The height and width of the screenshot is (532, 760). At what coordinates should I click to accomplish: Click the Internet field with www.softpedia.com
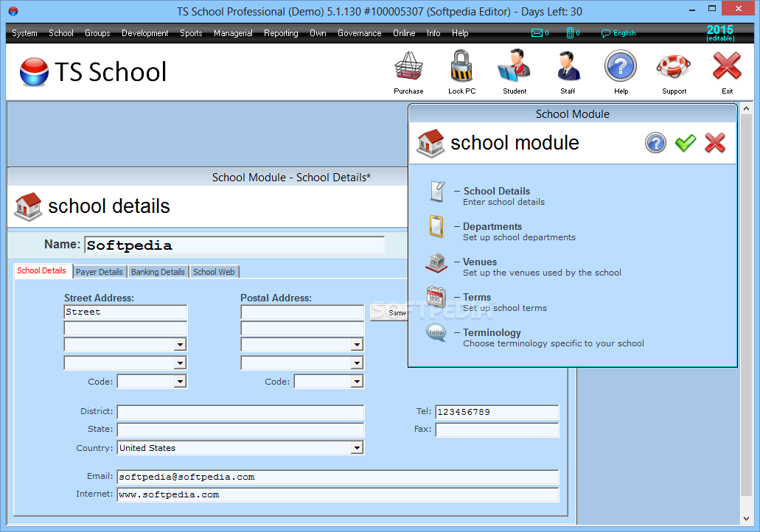pos(338,494)
